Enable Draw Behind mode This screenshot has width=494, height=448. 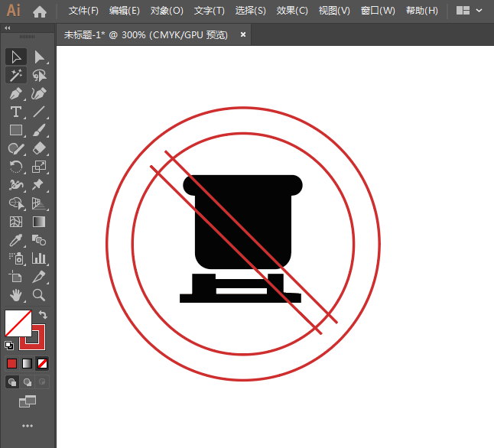tap(28, 381)
